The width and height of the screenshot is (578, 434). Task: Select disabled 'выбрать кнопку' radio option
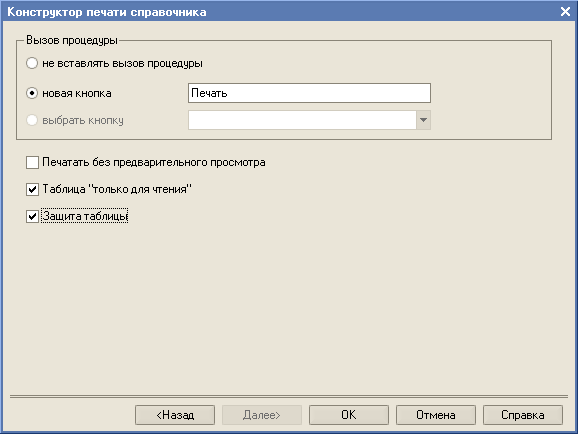click(x=32, y=120)
